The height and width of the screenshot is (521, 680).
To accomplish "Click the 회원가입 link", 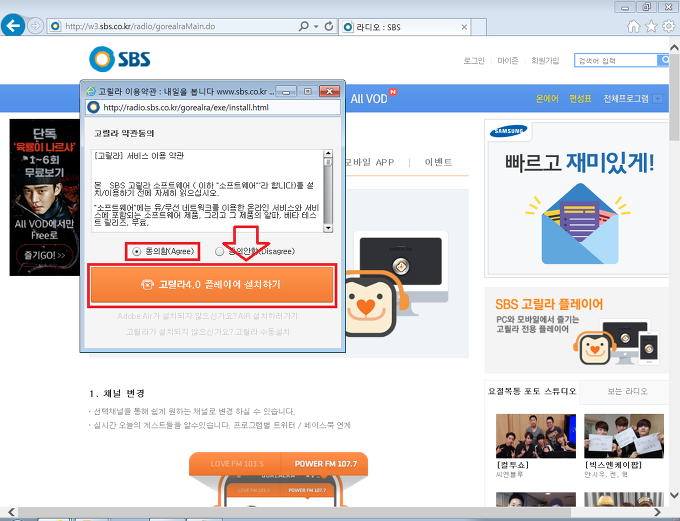I will click(x=545, y=61).
